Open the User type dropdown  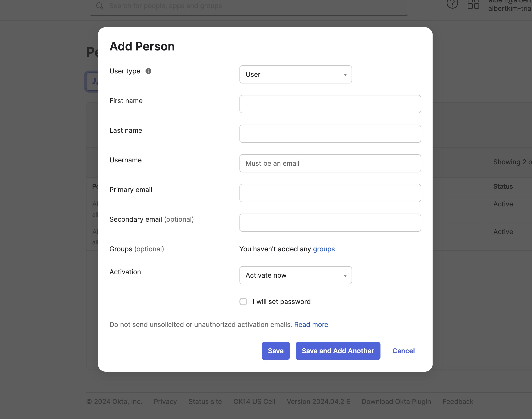point(295,74)
